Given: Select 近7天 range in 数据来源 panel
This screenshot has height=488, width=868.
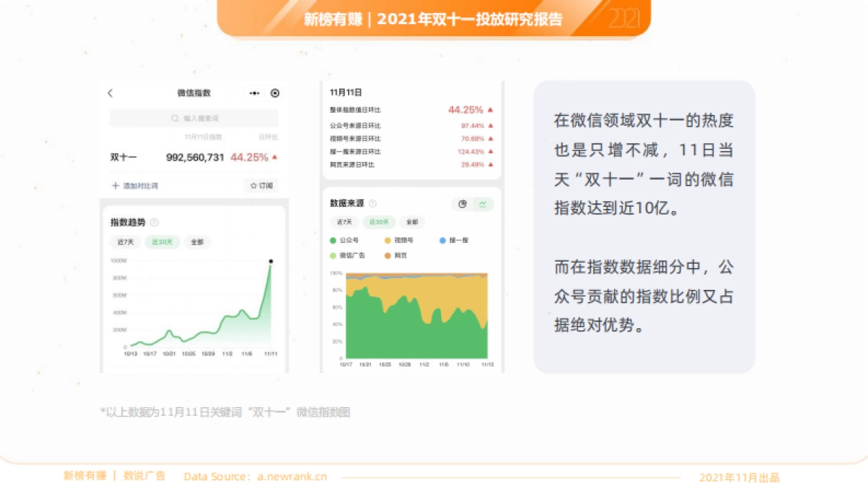Looking at the screenshot, I should pos(344,222).
